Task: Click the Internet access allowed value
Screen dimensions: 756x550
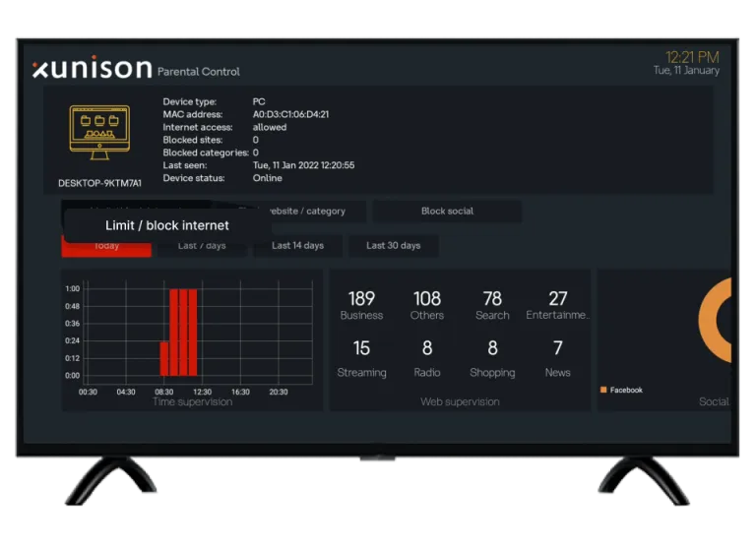Action: pos(270,127)
